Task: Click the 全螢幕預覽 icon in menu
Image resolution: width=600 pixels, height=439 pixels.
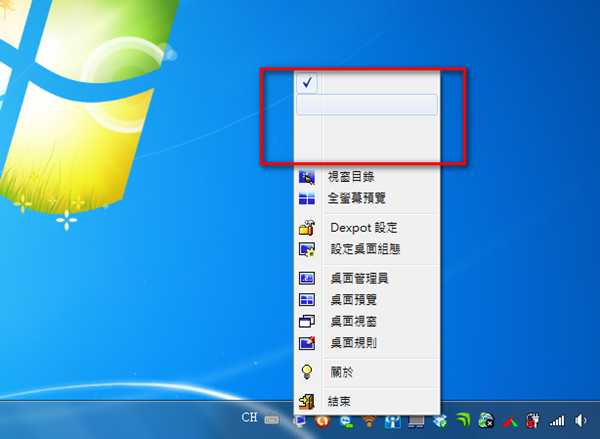Action: [307, 198]
